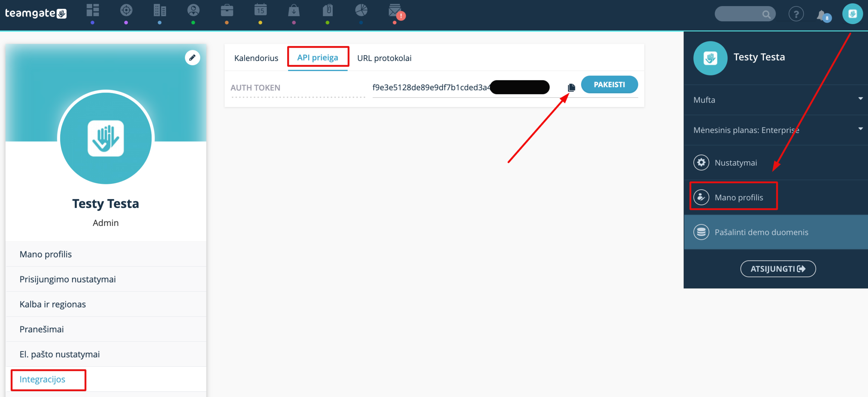Click the PAKEISTI button

(609, 84)
